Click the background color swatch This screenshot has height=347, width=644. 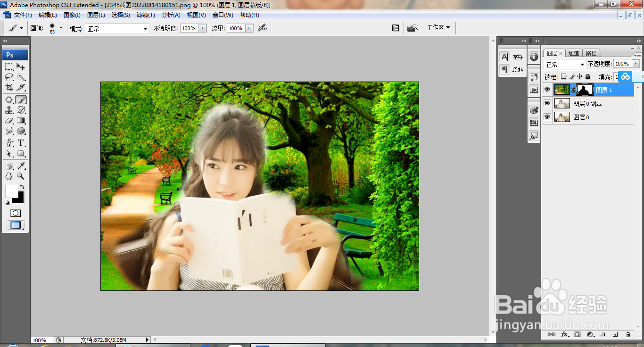(19, 199)
